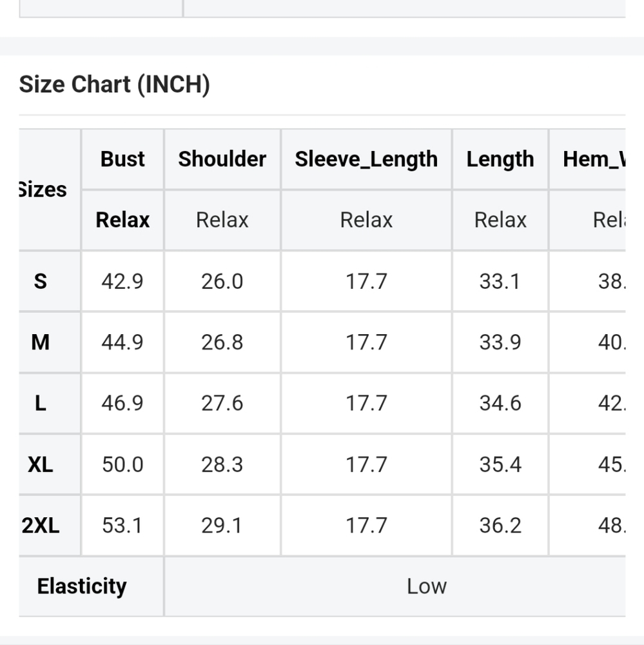Click the XL size row label
Image resolution: width=644 pixels, height=645 pixels.
pos(40,464)
